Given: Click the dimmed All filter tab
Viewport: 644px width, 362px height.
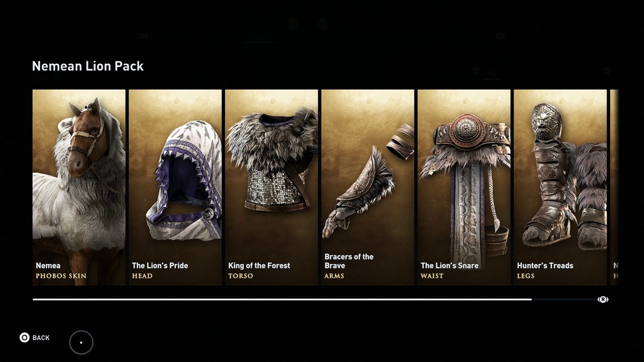Looking at the screenshot, I should pos(491,73).
